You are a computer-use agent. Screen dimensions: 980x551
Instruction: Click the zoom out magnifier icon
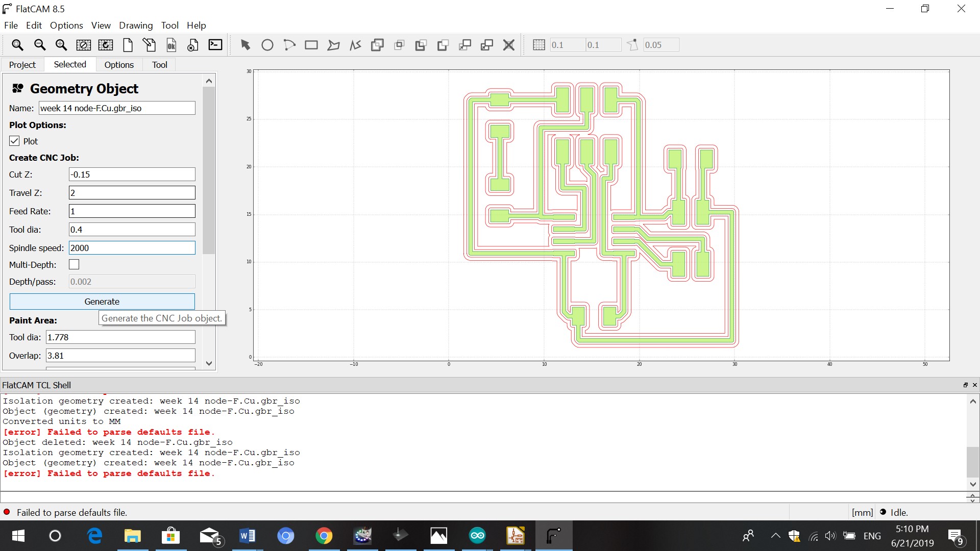(x=39, y=45)
